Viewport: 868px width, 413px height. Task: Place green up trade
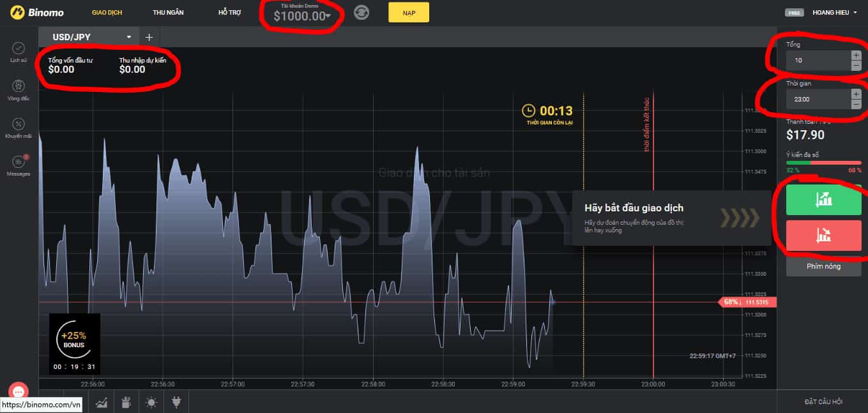point(823,200)
